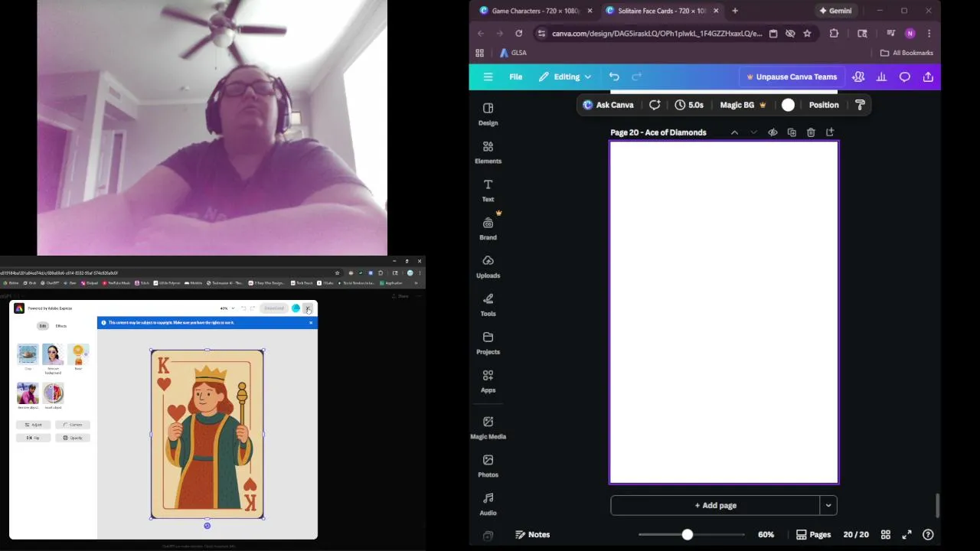Select the King of Hearts card image
This screenshot has height=551, width=980.
pyautogui.click(x=207, y=434)
